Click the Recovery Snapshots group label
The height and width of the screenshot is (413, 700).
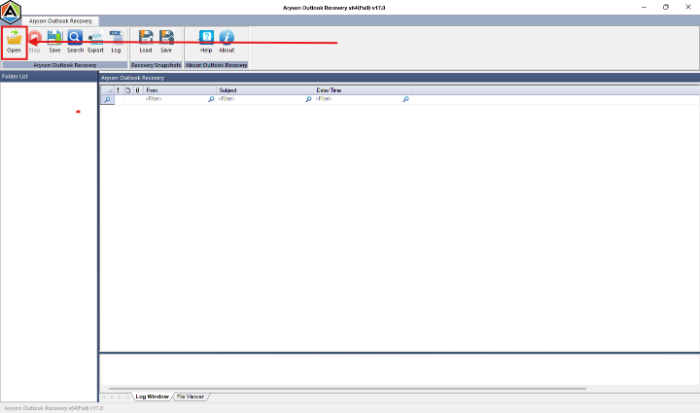156,65
